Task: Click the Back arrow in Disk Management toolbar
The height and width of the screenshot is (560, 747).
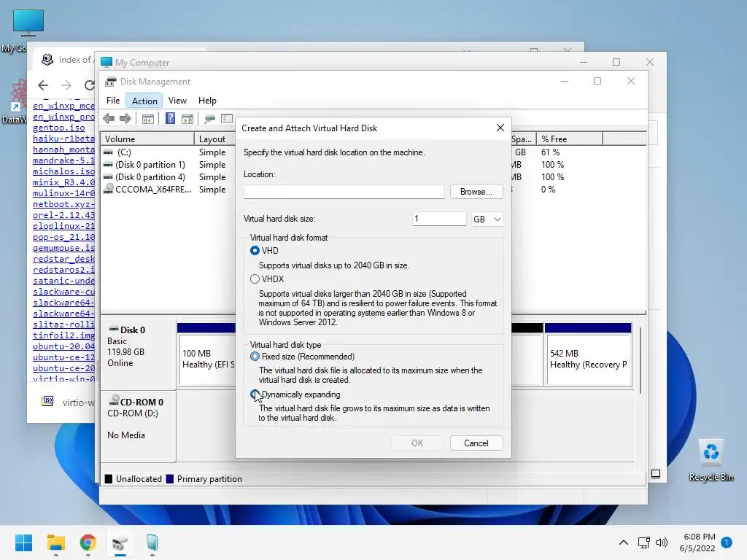Action: pyautogui.click(x=109, y=119)
